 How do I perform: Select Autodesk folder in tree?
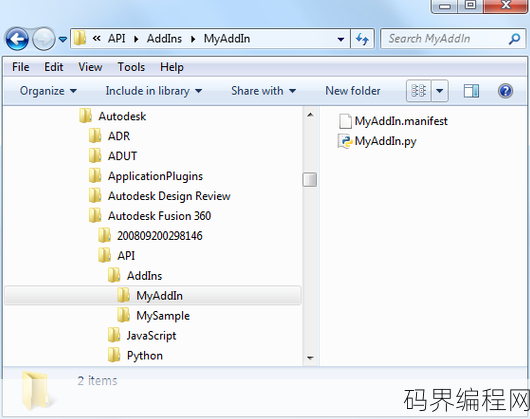coord(122,116)
